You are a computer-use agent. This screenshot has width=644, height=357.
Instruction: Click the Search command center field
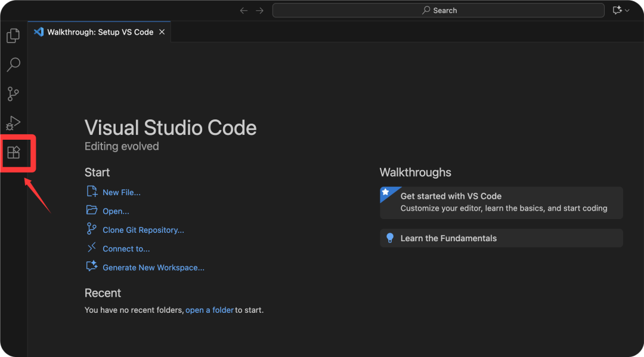pos(438,11)
